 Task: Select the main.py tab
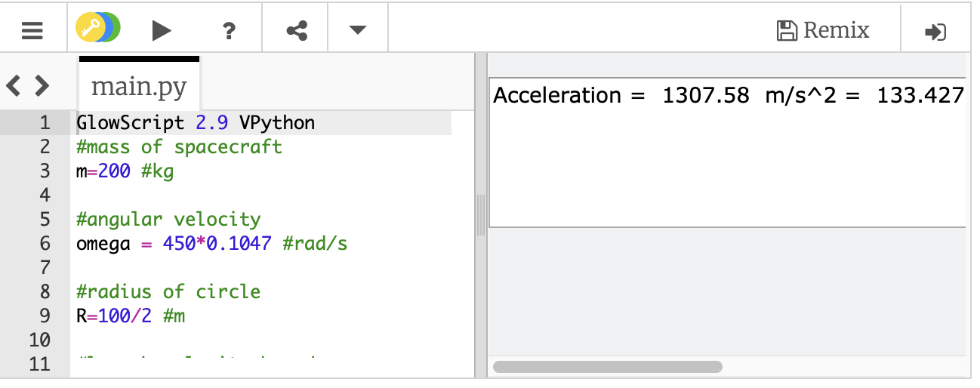click(139, 86)
